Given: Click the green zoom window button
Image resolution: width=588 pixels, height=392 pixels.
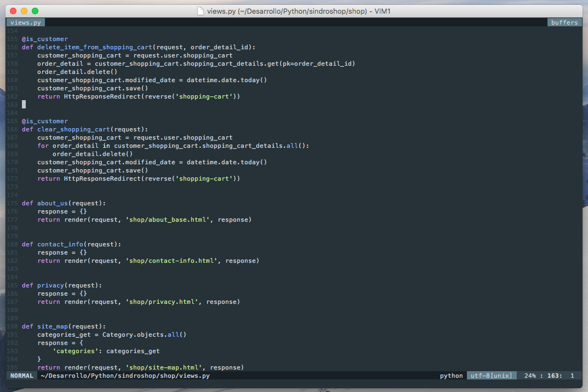Looking at the screenshot, I should coord(35,11).
